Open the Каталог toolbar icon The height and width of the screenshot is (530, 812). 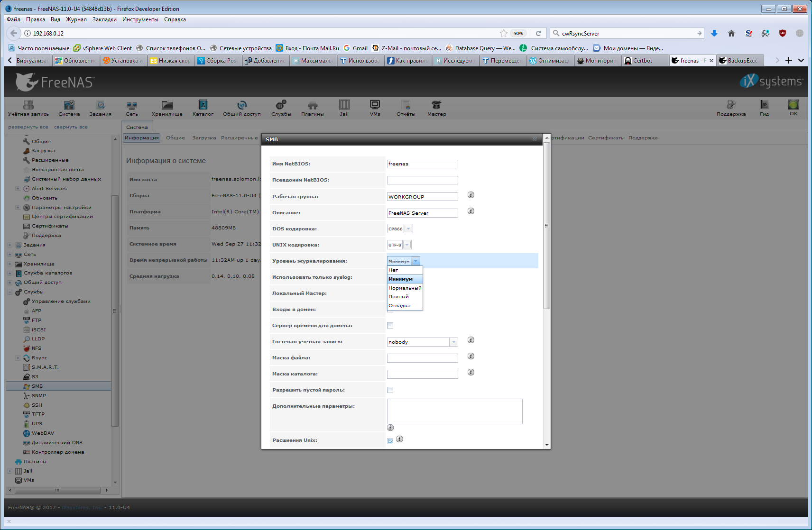(x=203, y=108)
